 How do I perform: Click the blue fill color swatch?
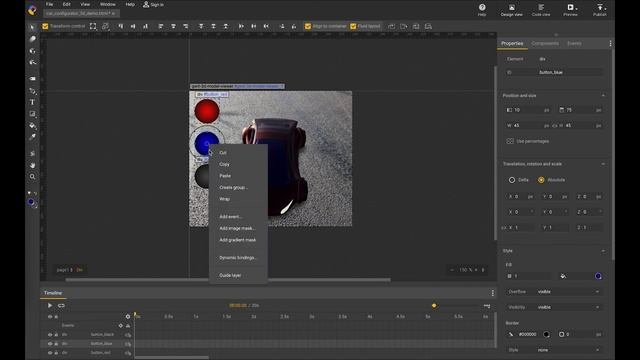[x=598, y=276]
